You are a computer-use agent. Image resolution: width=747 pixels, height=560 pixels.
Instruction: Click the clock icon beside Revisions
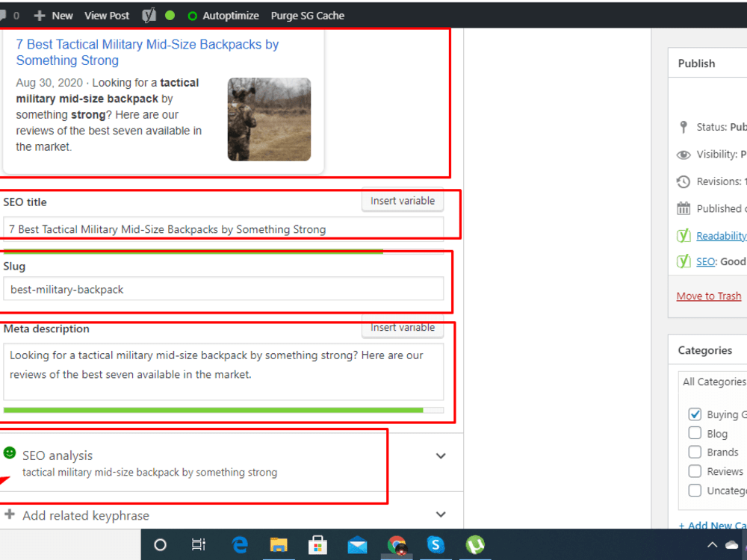point(684,182)
